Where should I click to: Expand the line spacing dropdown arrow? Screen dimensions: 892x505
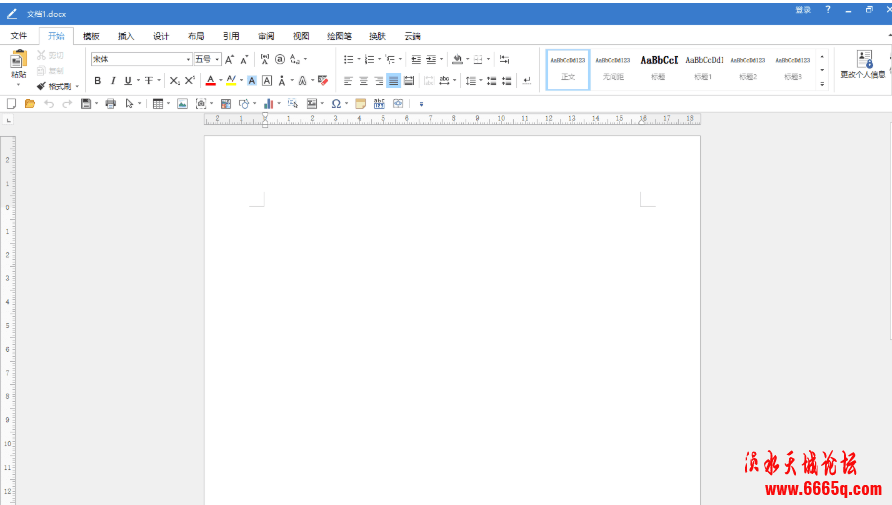tap(481, 81)
